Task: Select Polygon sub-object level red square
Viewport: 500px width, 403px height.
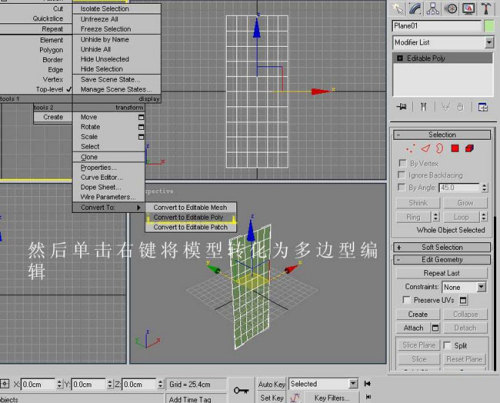Action: (x=455, y=148)
